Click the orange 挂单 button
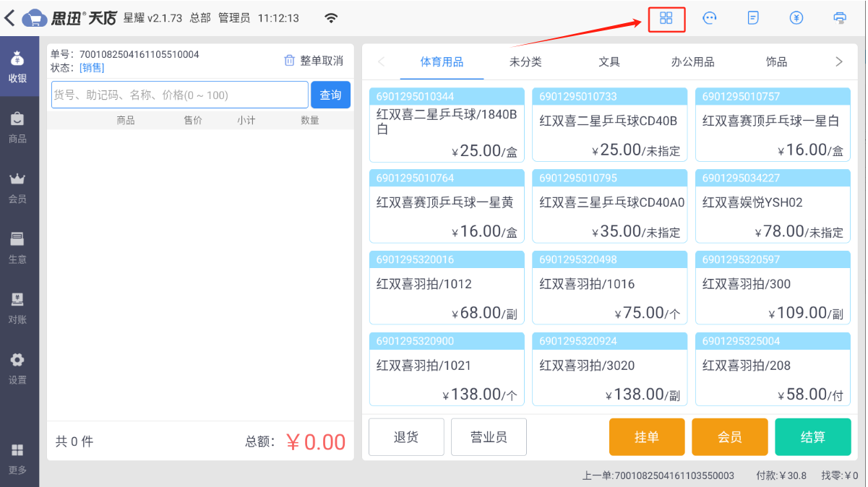Image resolution: width=868 pixels, height=487 pixels. click(x=647, y=437)
